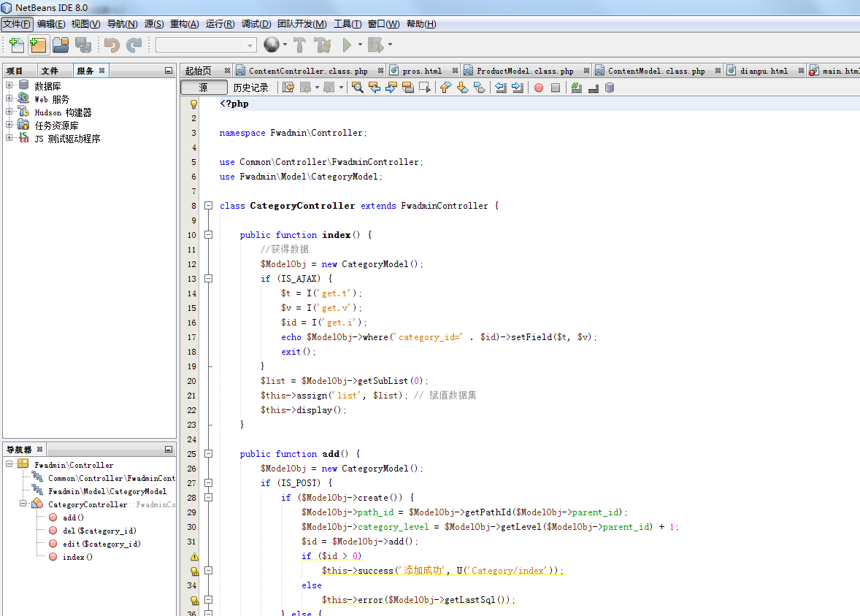860x616 pixels.
Task: Stop macro recording with the gray square
Action: [556, 87]
